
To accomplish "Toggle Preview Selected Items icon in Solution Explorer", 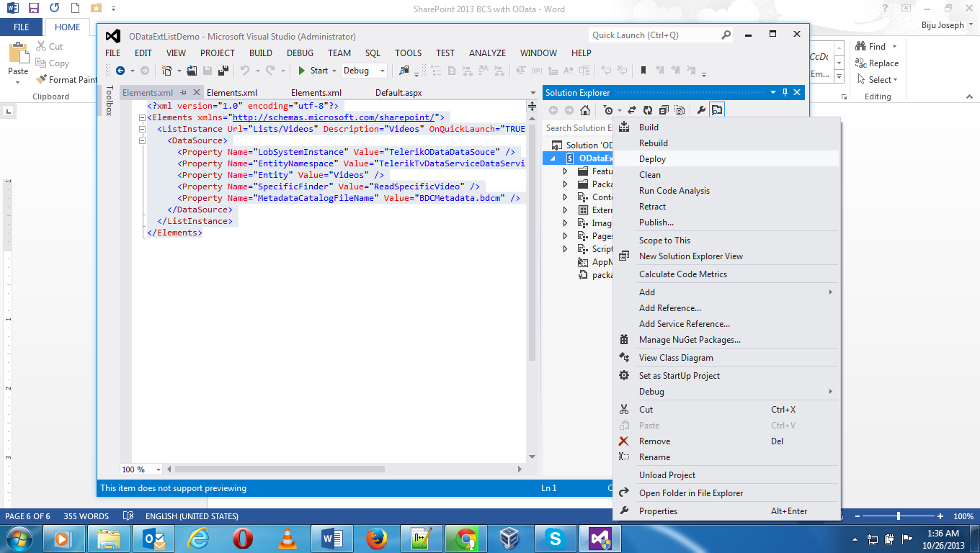I will coord(717,110).
